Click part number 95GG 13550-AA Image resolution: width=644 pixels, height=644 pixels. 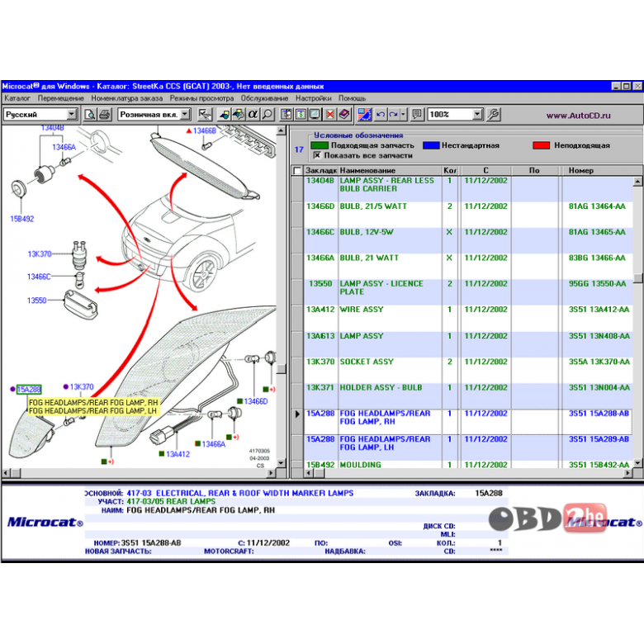tap(597, 284)
